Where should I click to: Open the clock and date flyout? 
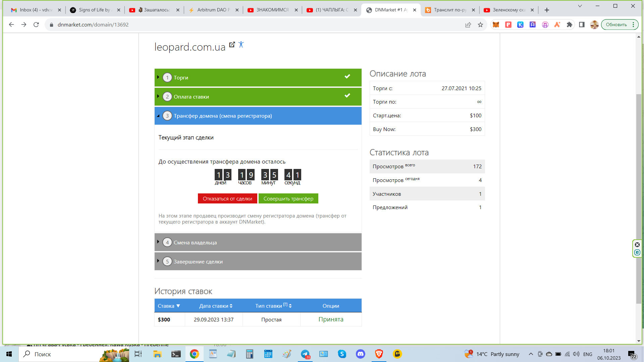pyautogui.click(x=609, y=354)
